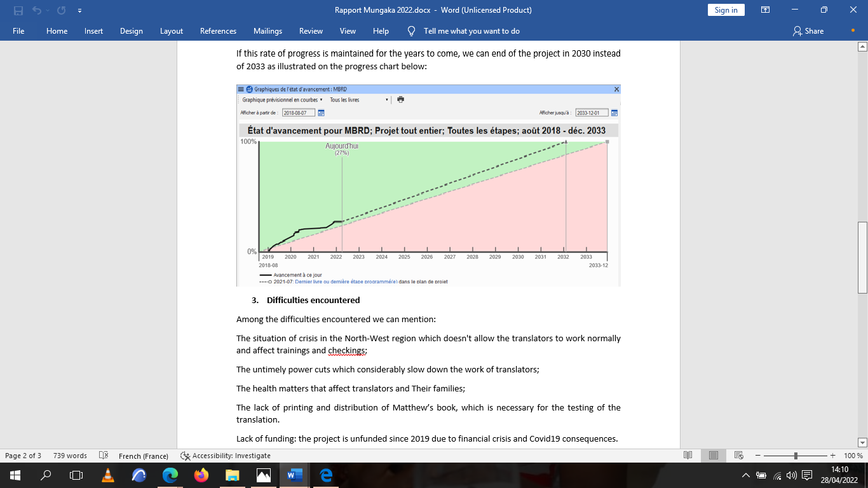Screen dimensions: 868x488
Task: Open Ribbon Display Options
Action: 765,10
